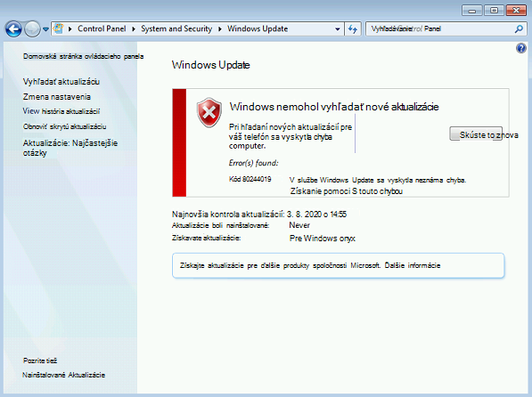Click the Windows Update page heading
The height and width of the screenshot is (397, 532).
pyautogui.click(x=210, y=65)
